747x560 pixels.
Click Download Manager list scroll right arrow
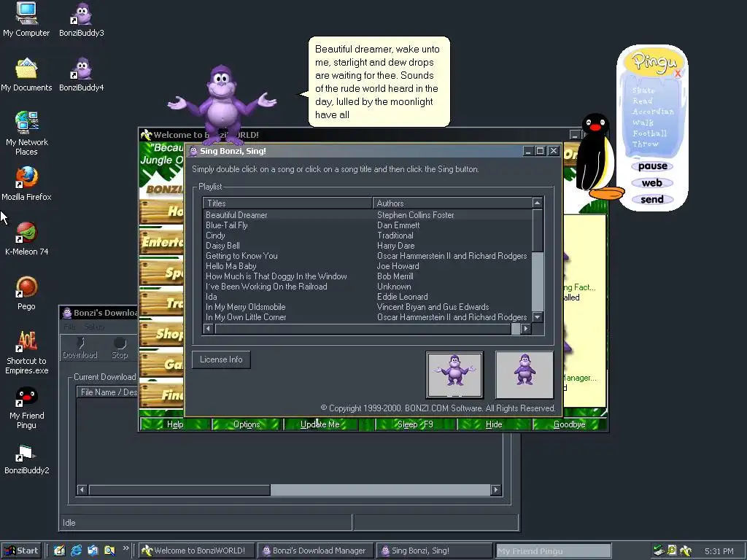(x=496, y=490)
